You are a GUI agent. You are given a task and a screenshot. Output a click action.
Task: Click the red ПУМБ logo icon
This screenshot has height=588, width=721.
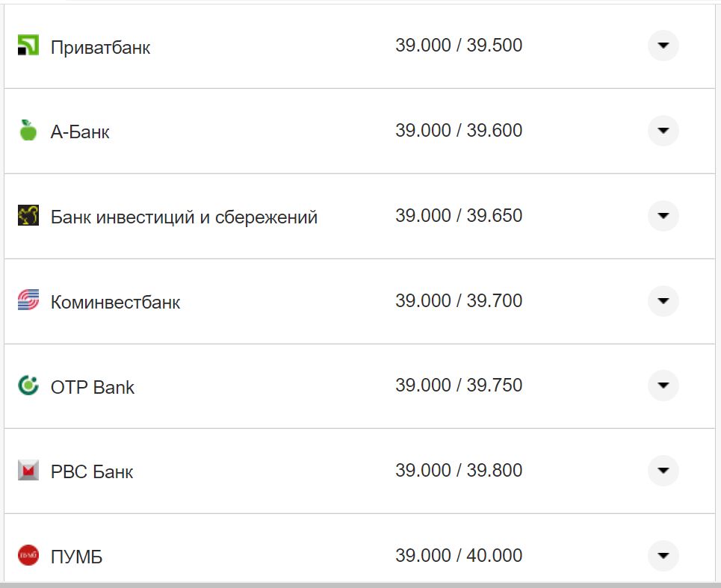tap(28, 556)
